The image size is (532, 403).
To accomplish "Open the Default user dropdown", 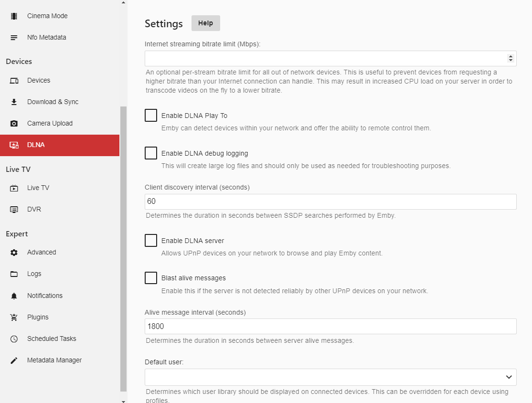I will coord(330,377).
